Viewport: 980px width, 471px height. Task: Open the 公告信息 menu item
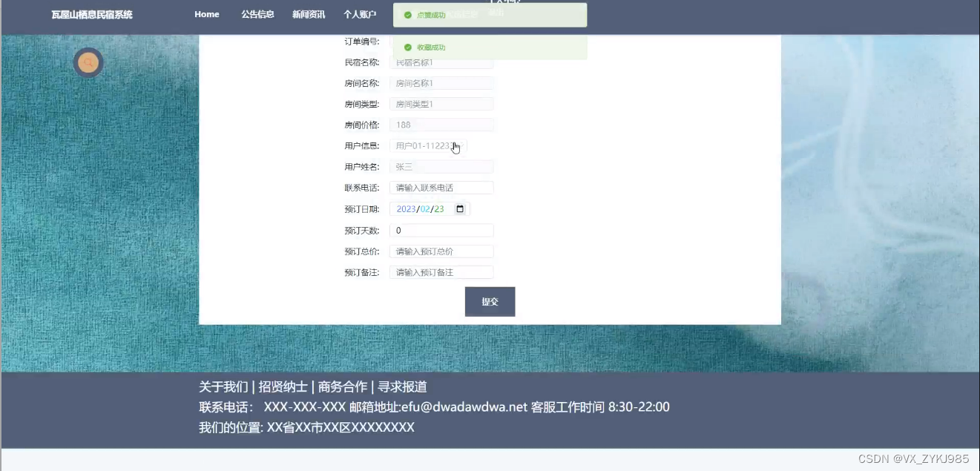257,14
